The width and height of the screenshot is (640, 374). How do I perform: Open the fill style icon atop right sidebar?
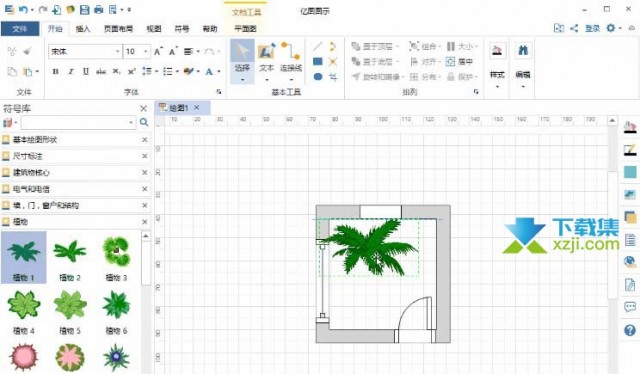(x=630, y=127)
